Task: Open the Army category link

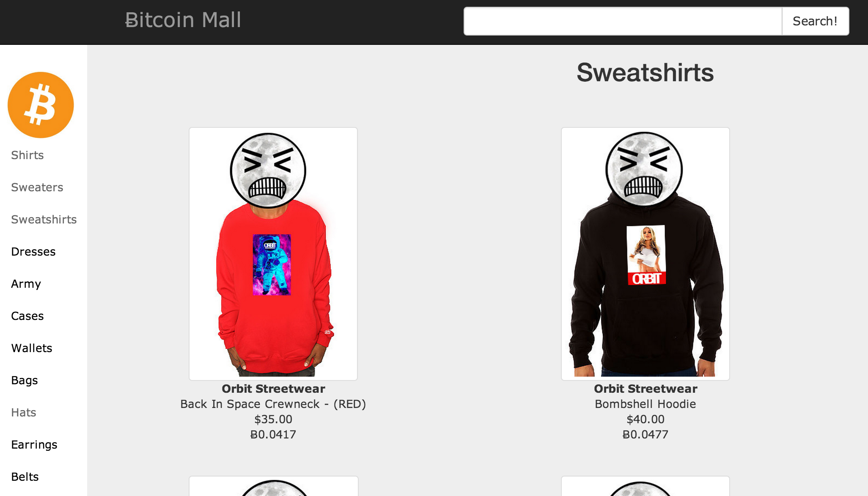Action: coord(26,284)
